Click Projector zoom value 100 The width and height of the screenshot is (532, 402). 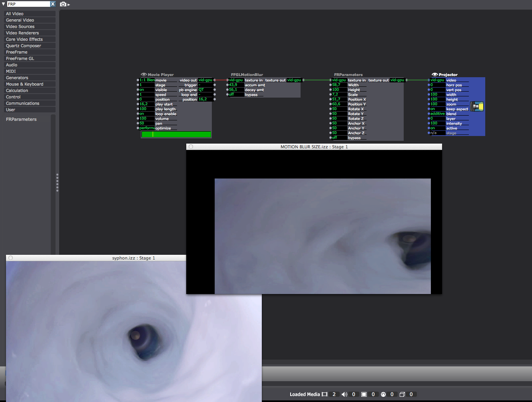(x=437, y=104)
